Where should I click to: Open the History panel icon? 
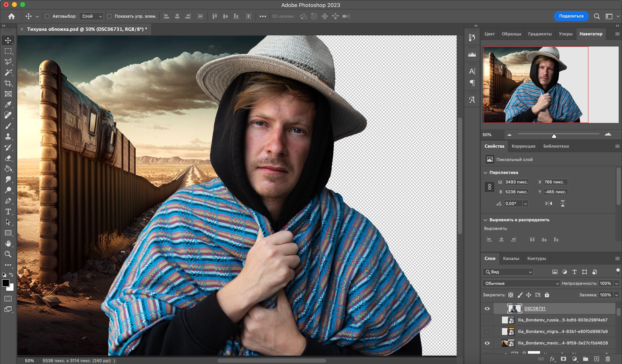[x=472, y=37]
